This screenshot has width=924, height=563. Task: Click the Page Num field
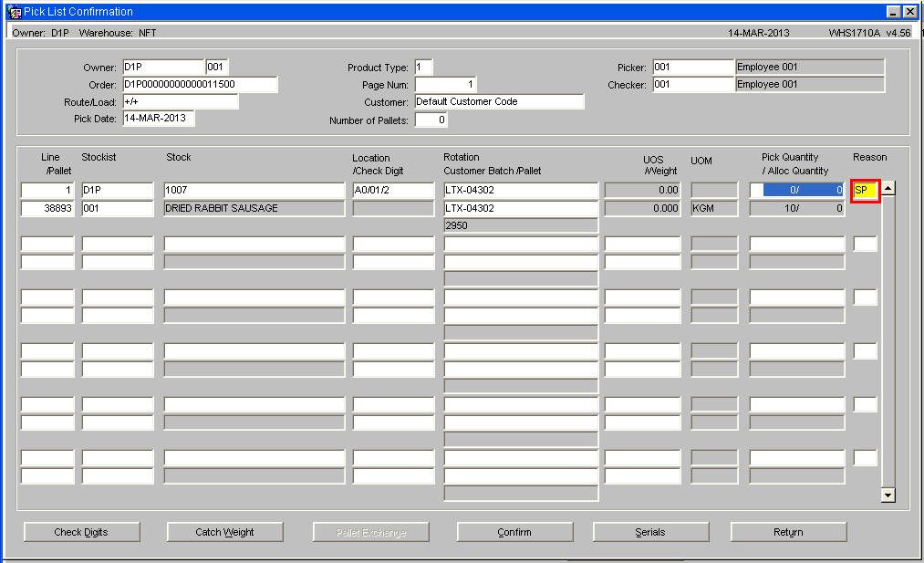(x=445, y=84)
